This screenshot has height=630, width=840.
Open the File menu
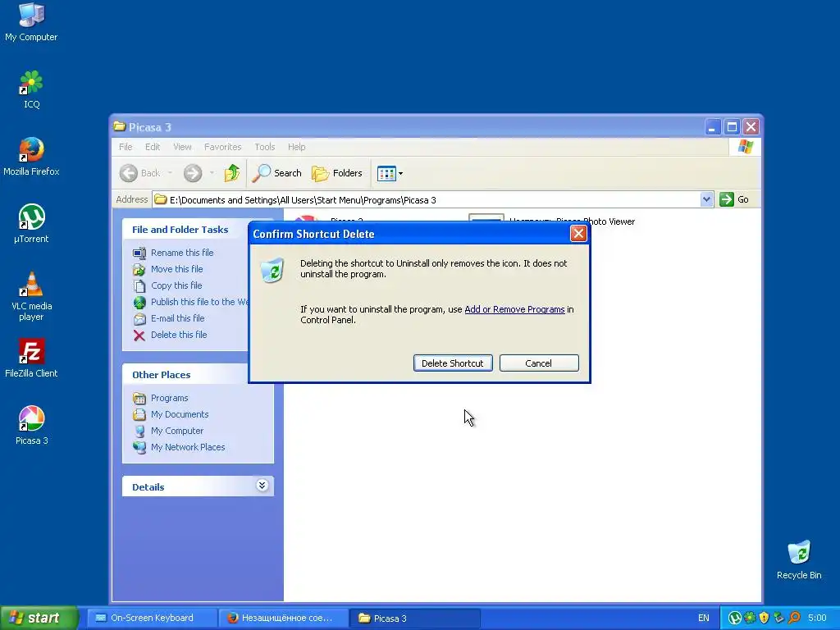coord(126,147)
